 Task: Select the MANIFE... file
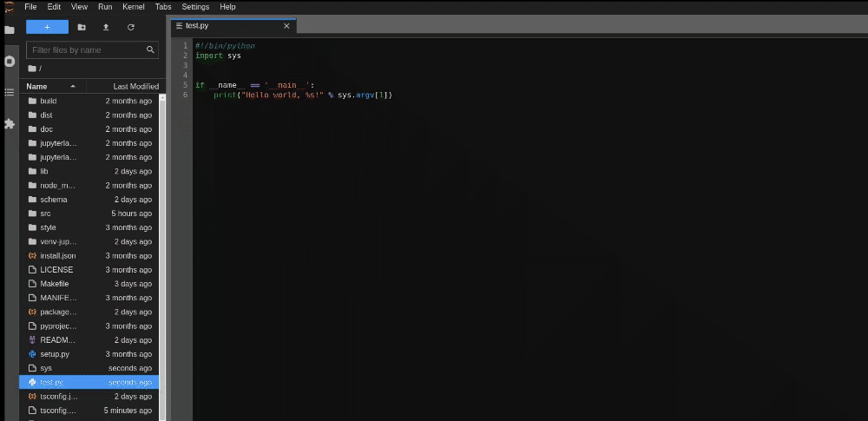click(x=89, y=298)
